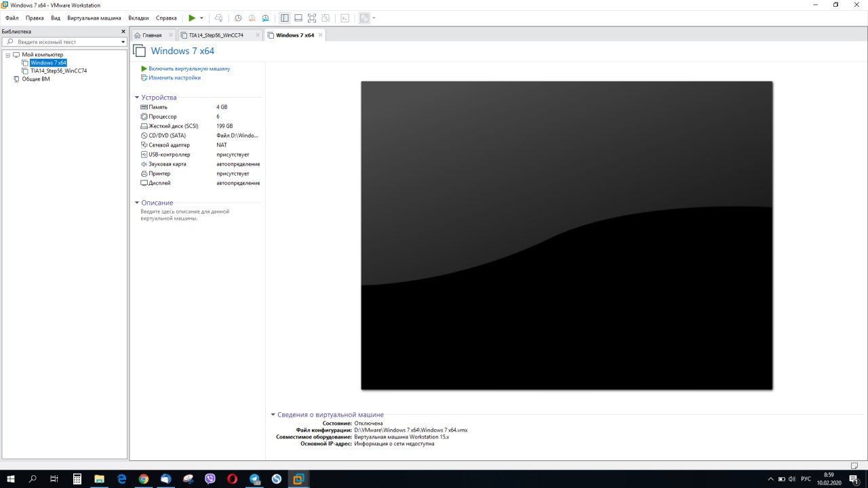Take a snapshot with the clock icon
This screenshot has width=868, height=488.
pos(238,18)
